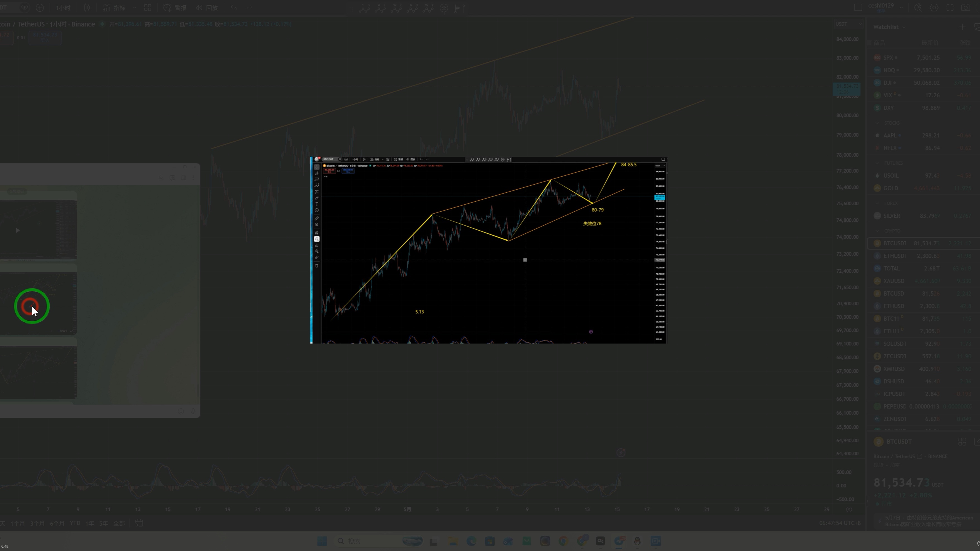
Task: Select the SOLUSDT row in the watchlist
Action: pos(924,344)
